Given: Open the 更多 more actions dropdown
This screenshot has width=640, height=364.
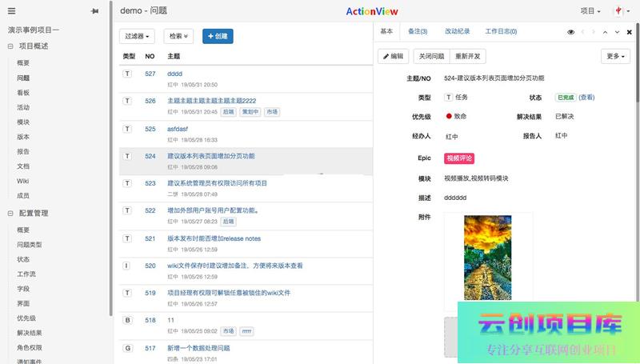Looking at the screenshot, I should [614, 57].
